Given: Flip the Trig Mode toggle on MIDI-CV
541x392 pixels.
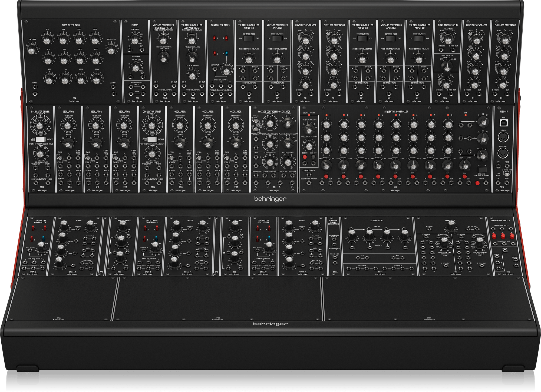Looking at the screenshot, I should coord(507,174).
